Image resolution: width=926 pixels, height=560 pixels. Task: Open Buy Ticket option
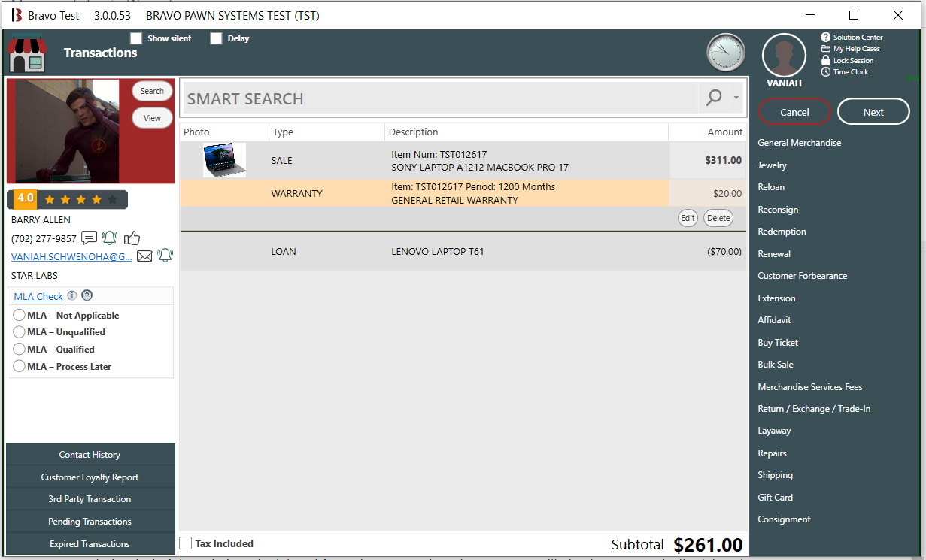tap(778, 343)
